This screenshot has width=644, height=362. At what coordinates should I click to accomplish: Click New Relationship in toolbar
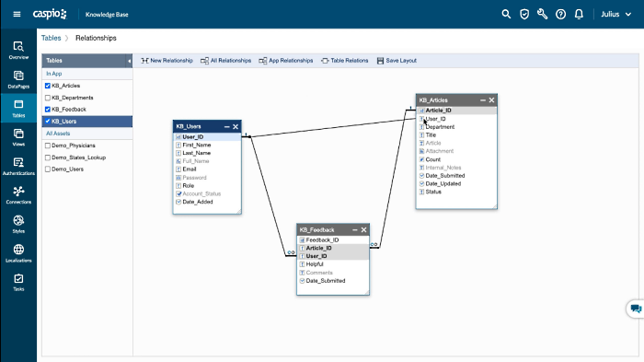(x=167, y=61)
